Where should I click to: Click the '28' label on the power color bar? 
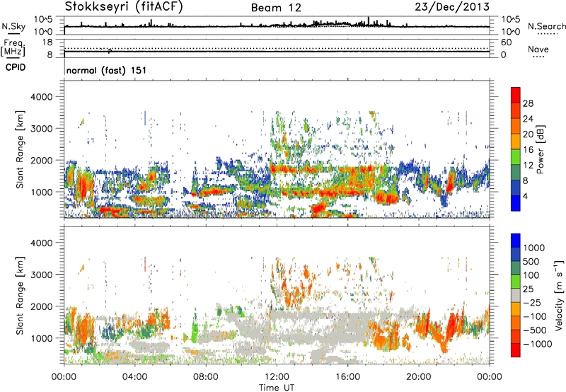click(x=528, y=103)
